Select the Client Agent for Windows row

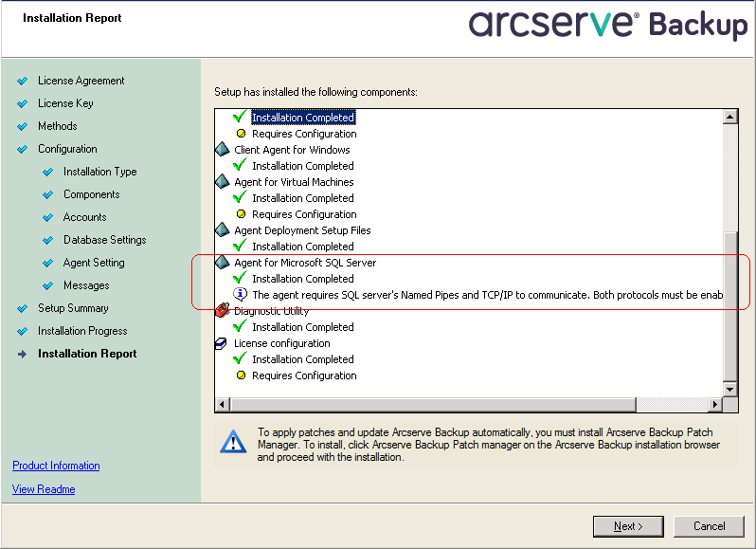click(x=292, y=150)
